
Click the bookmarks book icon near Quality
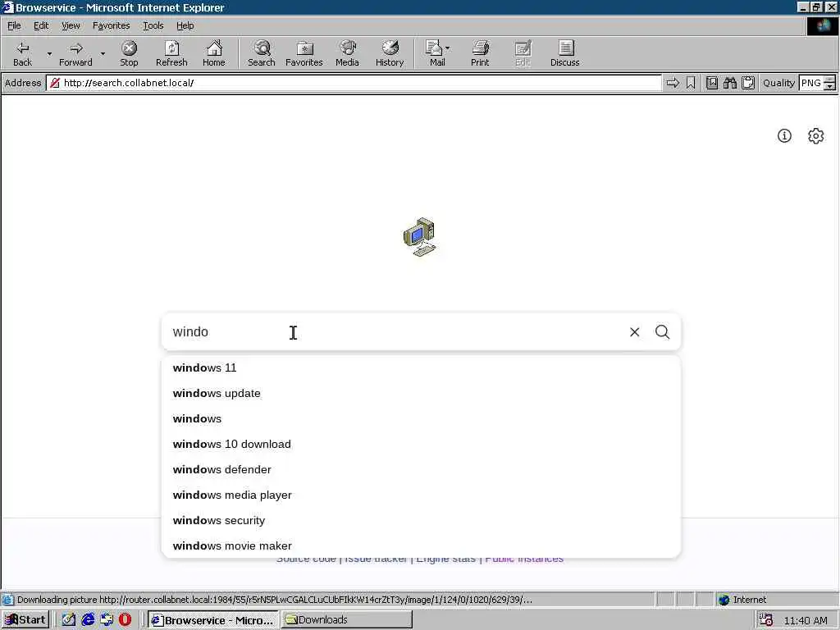pyautogui.click(x=712, y=83)
